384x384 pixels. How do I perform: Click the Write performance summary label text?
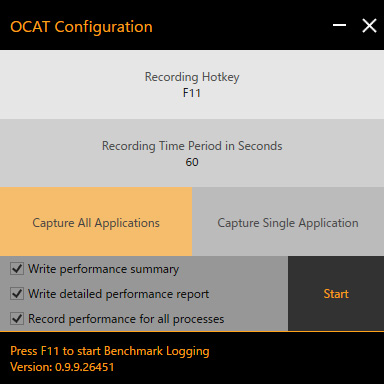click(103, 269)
